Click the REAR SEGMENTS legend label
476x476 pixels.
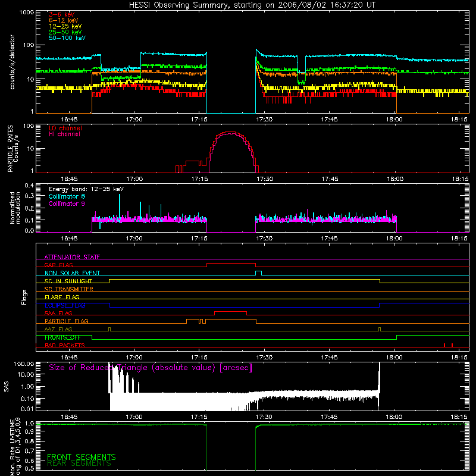(x=79, y=463)
